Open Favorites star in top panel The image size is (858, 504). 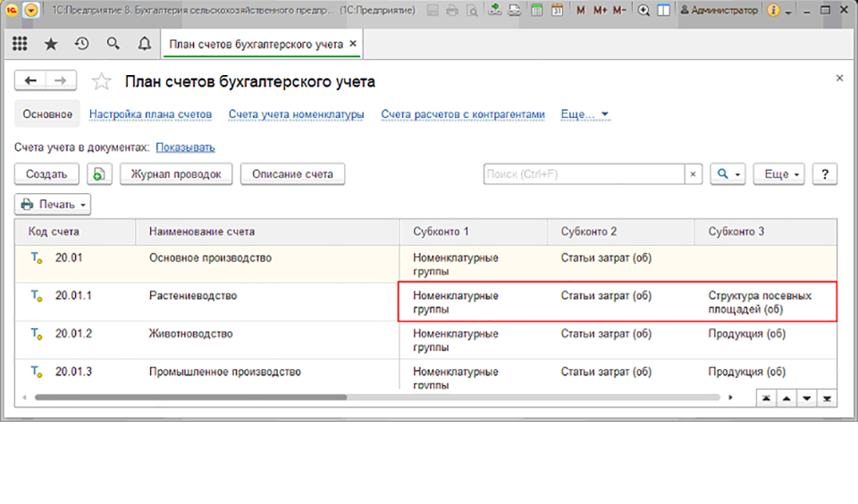51,44
